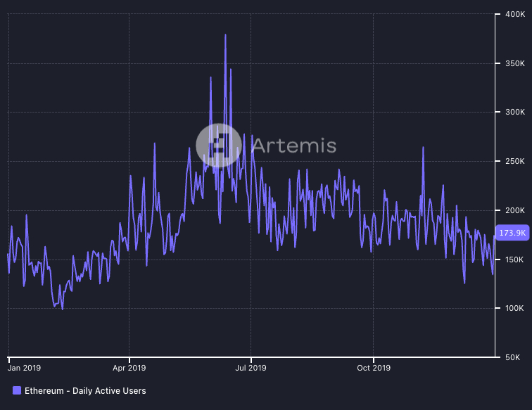Click the 150K y-axis label

(x=514, y=260)
